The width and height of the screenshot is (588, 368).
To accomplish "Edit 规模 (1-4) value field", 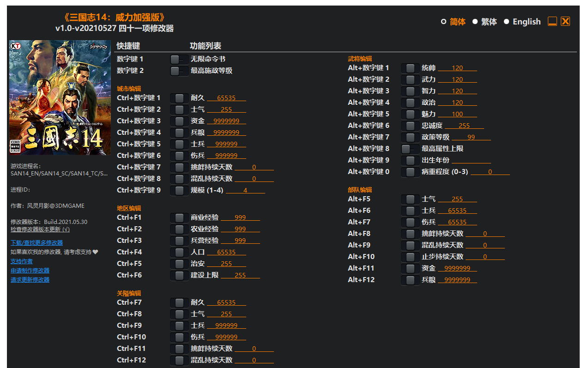I will click(x=245, y=190).
